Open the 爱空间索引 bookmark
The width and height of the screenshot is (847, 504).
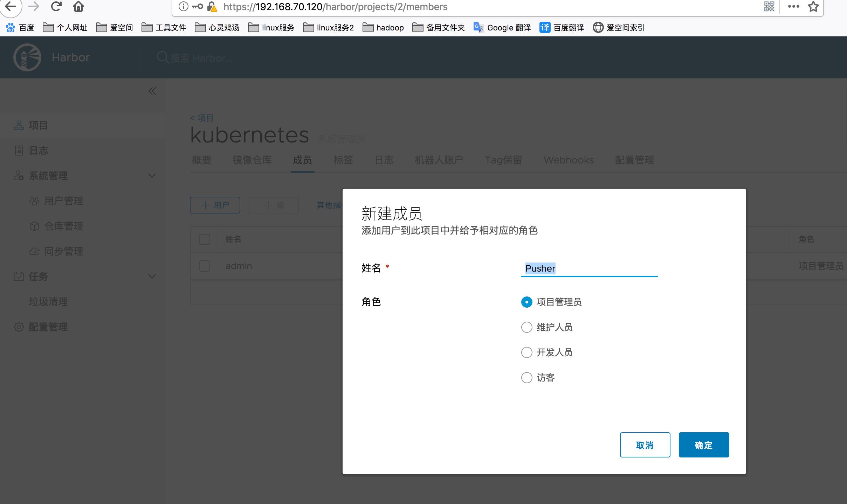pyautogui.click(x=619, y=28)
